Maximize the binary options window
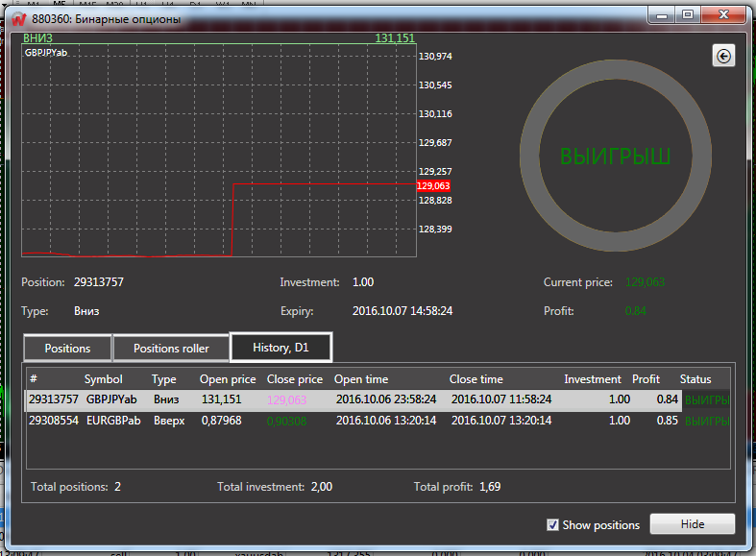This screenshot has height=556, width=756. pyautogui.click(x=687, y=14)
